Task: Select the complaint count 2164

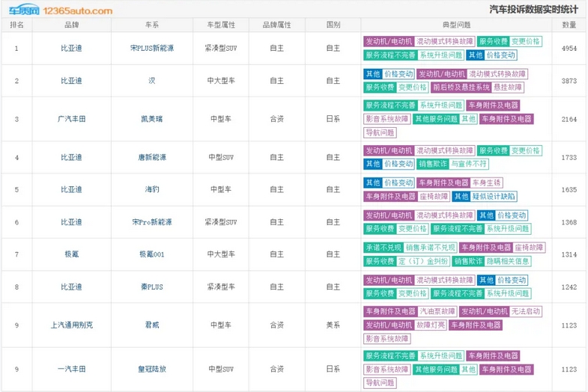Action: coord(569,119)
